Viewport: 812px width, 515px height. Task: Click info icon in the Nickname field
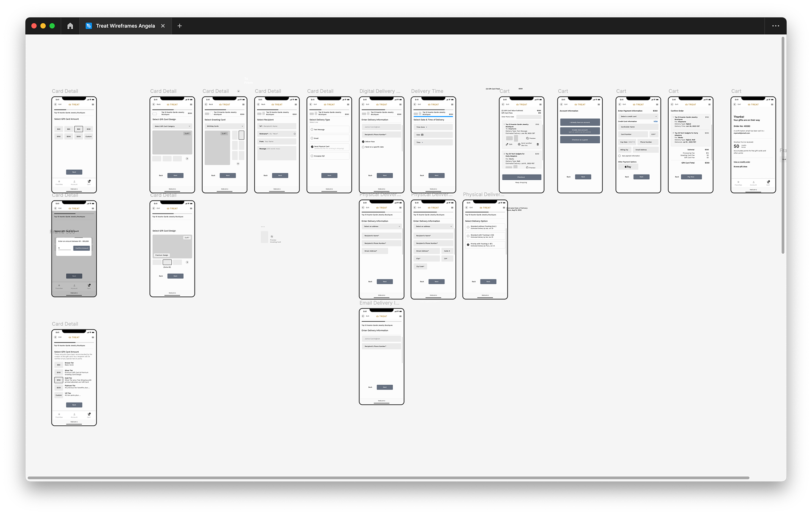tap(294, 134)
